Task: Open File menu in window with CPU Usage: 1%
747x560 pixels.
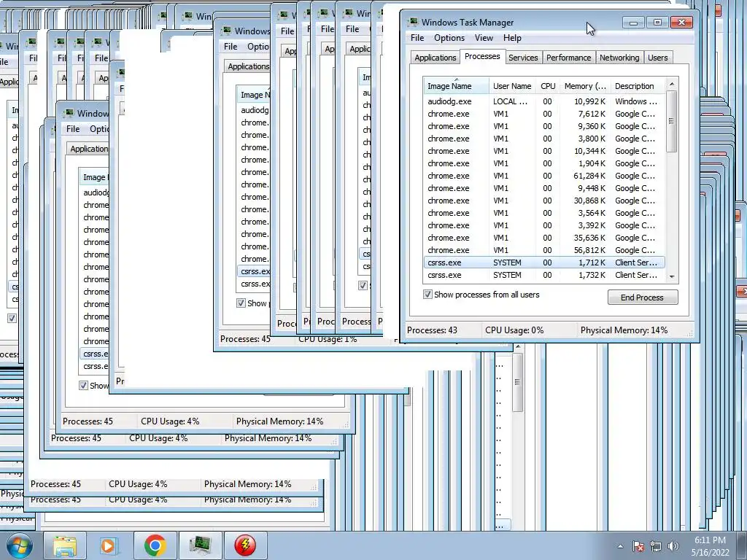Action: (231, 46)
